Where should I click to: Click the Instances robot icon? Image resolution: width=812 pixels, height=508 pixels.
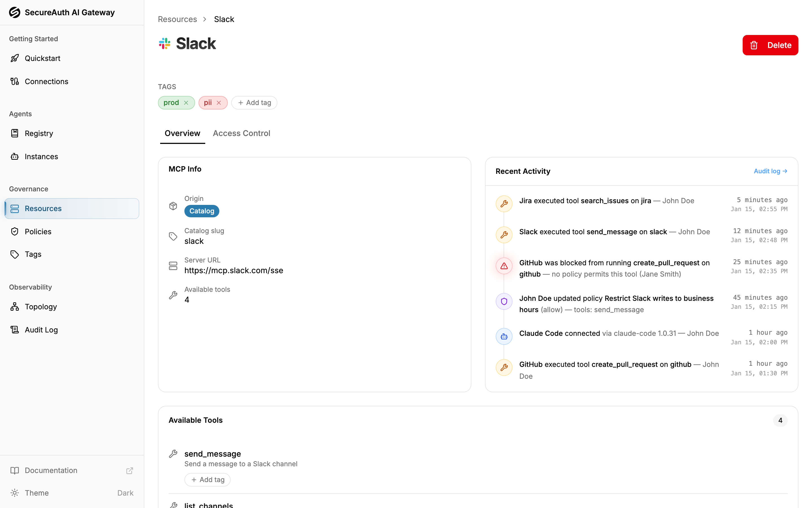point(14,157)
